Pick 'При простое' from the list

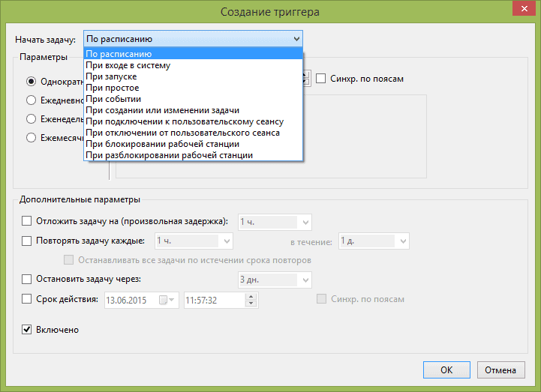coord(194,88)
